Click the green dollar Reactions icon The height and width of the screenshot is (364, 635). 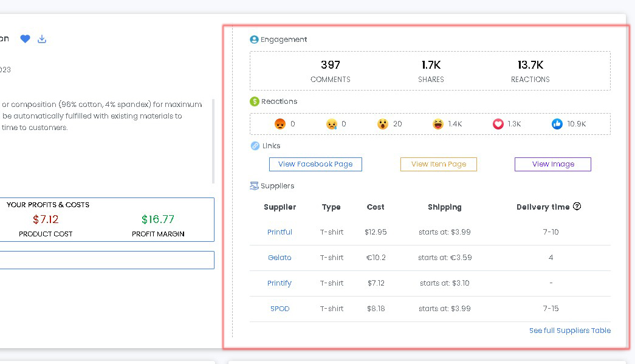[x=255, y=101]
